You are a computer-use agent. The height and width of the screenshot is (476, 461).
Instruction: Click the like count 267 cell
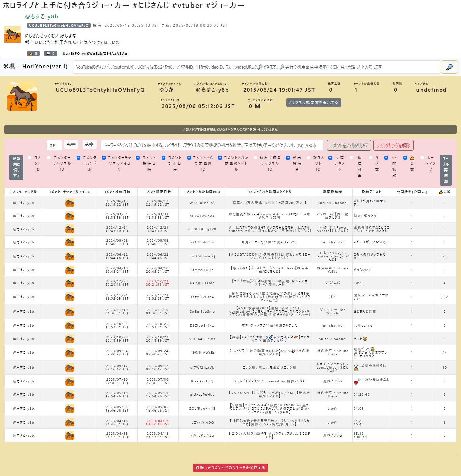(444, 297)
